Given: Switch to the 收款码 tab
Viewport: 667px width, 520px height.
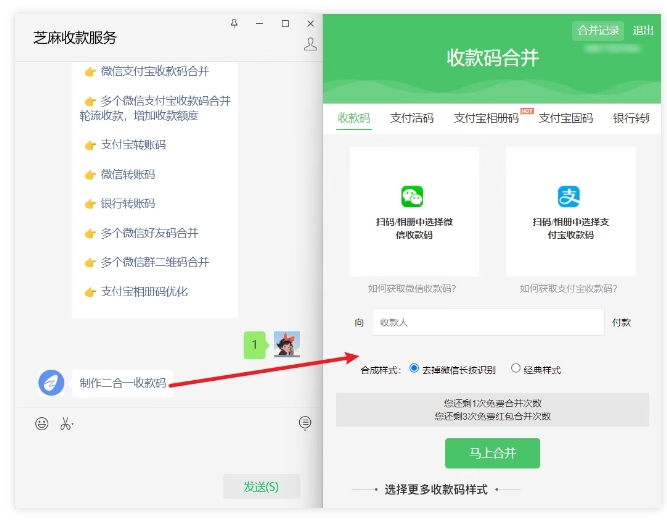Looking at the screenshot, I should click(x=354, y=118).
